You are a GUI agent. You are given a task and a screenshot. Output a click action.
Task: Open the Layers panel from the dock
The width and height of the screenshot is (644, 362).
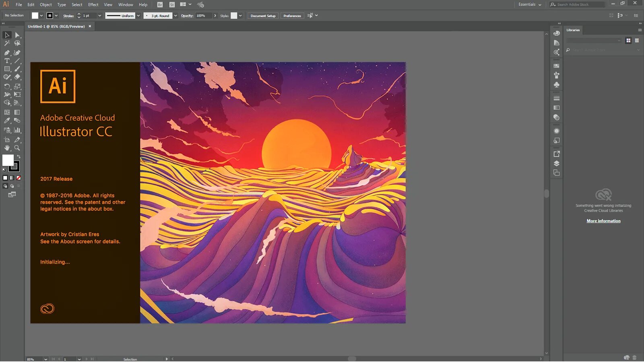tap(557, 163)
